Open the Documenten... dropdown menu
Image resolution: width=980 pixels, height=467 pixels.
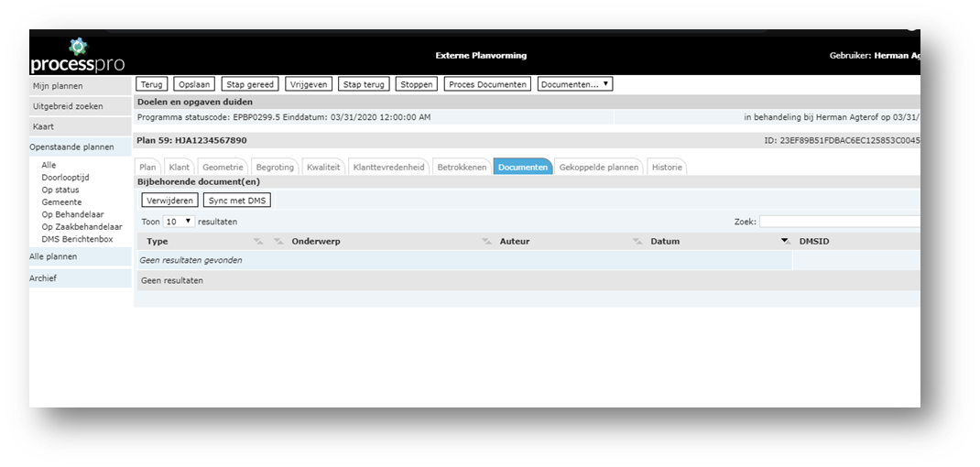coord(574,84)
